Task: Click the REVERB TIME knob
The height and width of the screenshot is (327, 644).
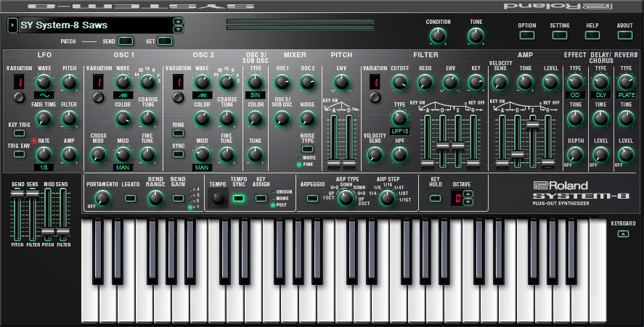Action: click(626, 119)
